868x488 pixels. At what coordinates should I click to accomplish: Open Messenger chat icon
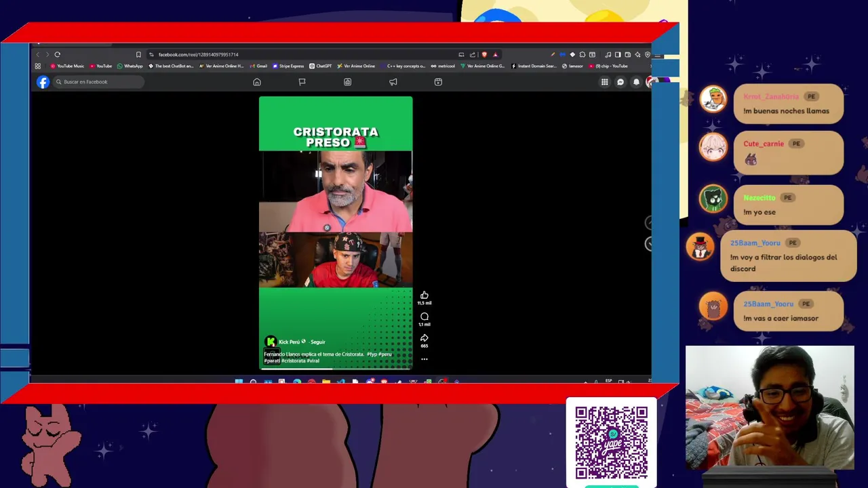click(x=620, y=82)
